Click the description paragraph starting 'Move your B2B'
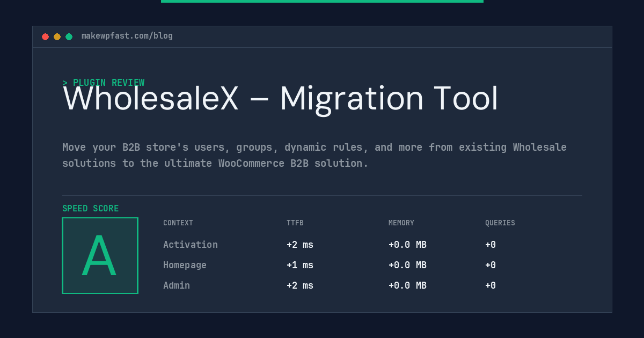 click(x=314, y=155)
